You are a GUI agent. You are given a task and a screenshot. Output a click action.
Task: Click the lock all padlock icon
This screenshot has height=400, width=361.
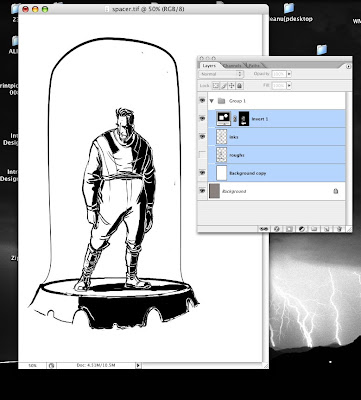(x=239, y=86)
